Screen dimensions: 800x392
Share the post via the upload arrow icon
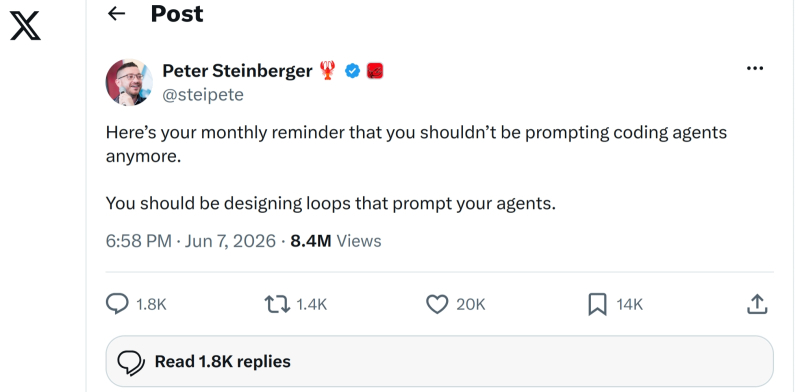pos(757,304)
